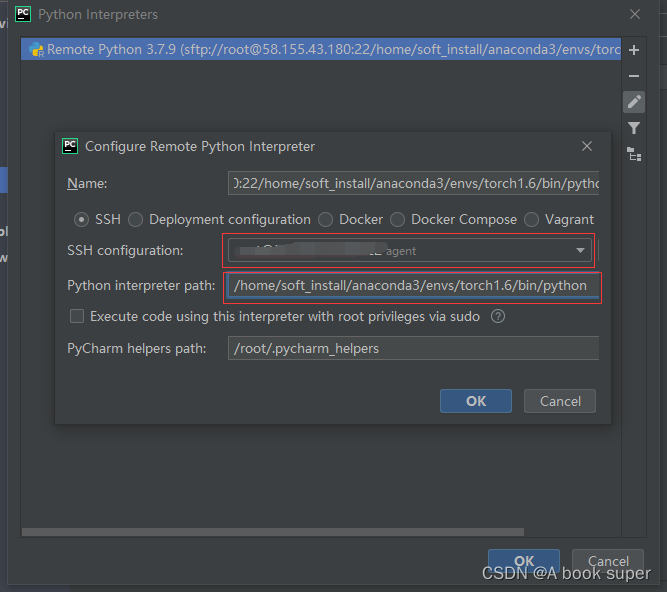667x592 pixels.
Task: Close the Python Interpreters window
Action: (x=635, y=14)
